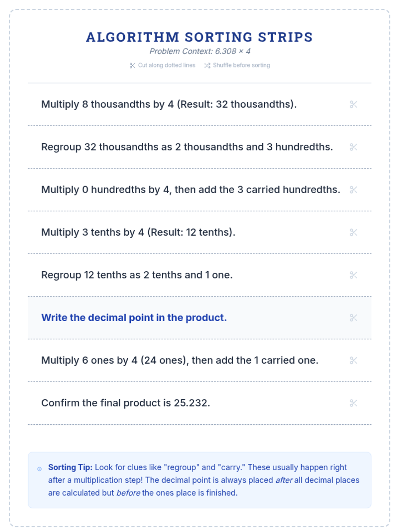This screenshot has height=532, width=399.
Task: Select the 'Confirm the final product is 25.232' strip text
Action: point(125,403)
